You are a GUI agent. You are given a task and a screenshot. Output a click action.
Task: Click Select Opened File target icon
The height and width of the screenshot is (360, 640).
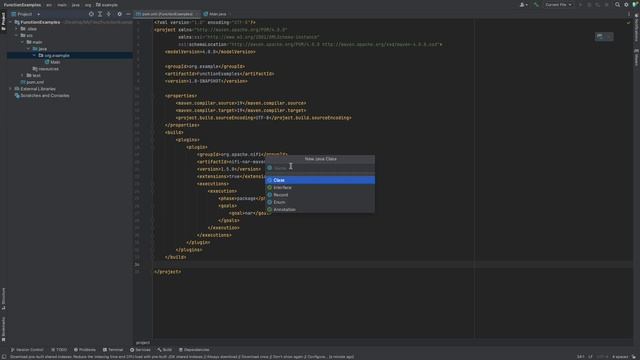point(91,14)
